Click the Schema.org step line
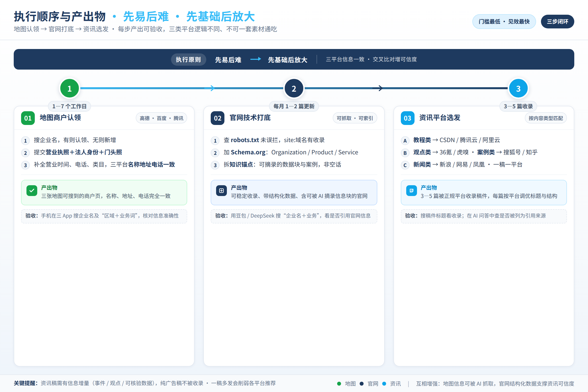The width and height of the screenshot is (588, 392). click(x=291, y=152)
